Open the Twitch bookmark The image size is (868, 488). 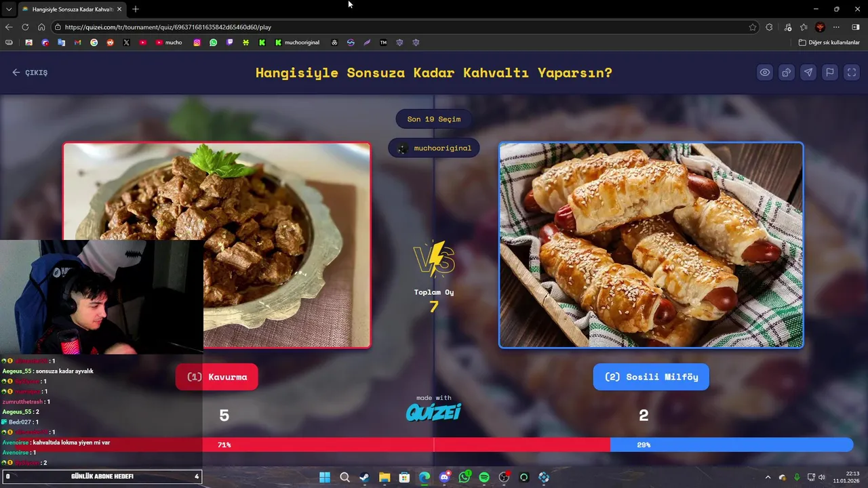(230, 42)
